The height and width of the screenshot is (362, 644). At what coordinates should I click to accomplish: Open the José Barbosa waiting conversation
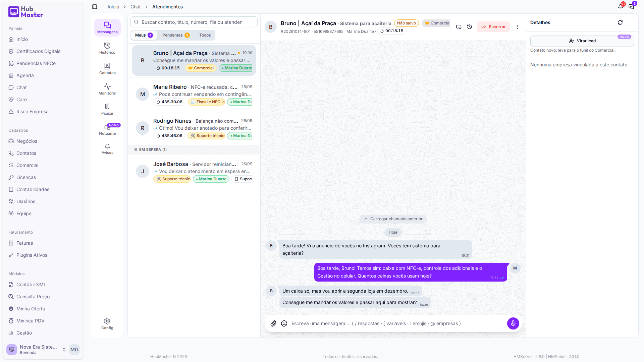(x=194, y=171)
